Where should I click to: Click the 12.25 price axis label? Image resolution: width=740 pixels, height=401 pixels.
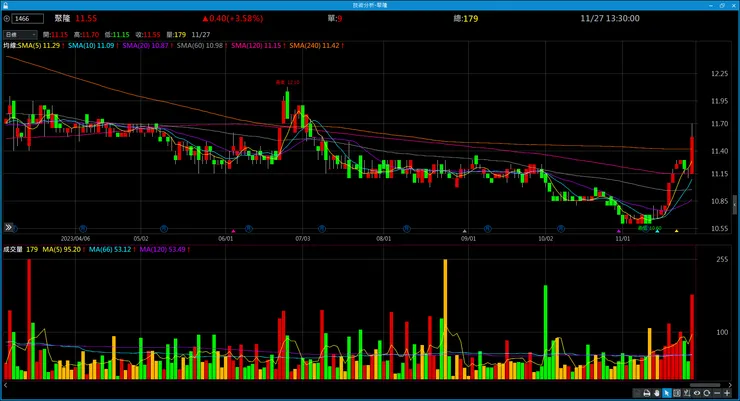(719, 74)
